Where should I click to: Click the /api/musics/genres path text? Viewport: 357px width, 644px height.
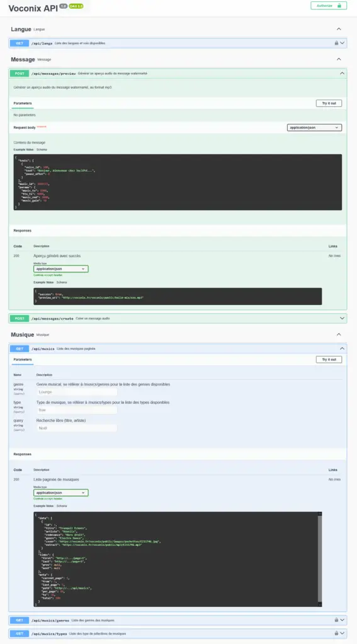50,620
